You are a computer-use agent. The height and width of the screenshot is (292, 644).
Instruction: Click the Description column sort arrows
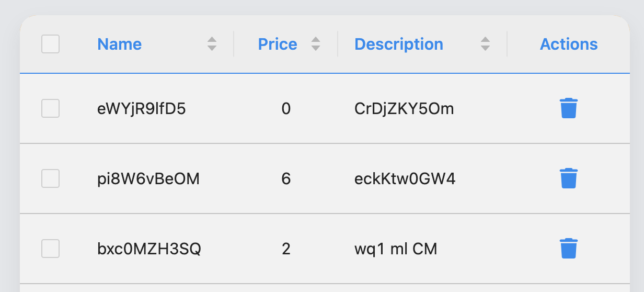[485, 44]
